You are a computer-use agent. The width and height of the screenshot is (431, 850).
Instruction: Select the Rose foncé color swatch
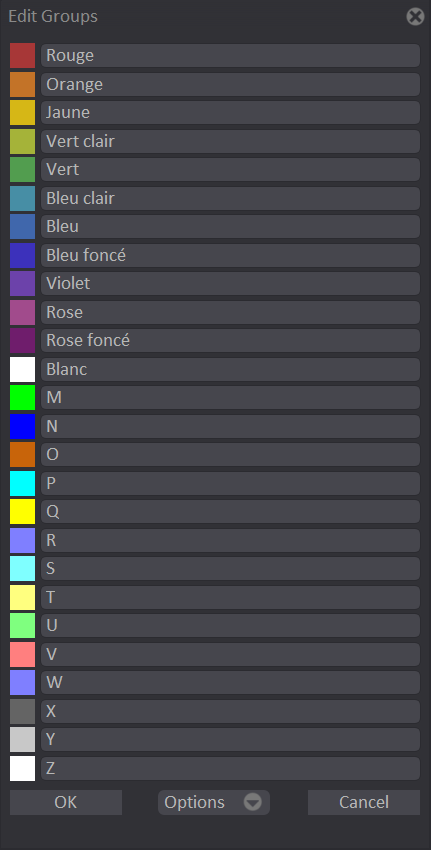point(22,340)
